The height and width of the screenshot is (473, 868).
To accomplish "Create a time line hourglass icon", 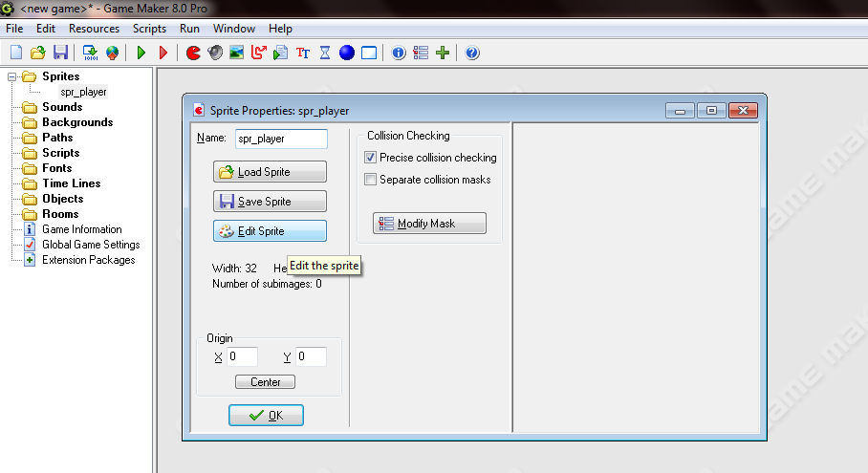I will [x=325, y=53].
